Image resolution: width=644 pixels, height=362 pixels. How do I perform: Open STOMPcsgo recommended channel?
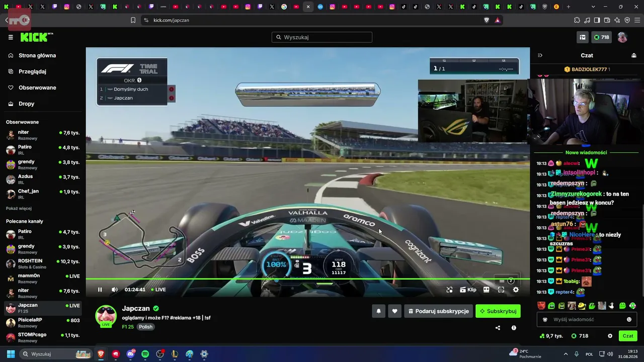coord(43,337)
